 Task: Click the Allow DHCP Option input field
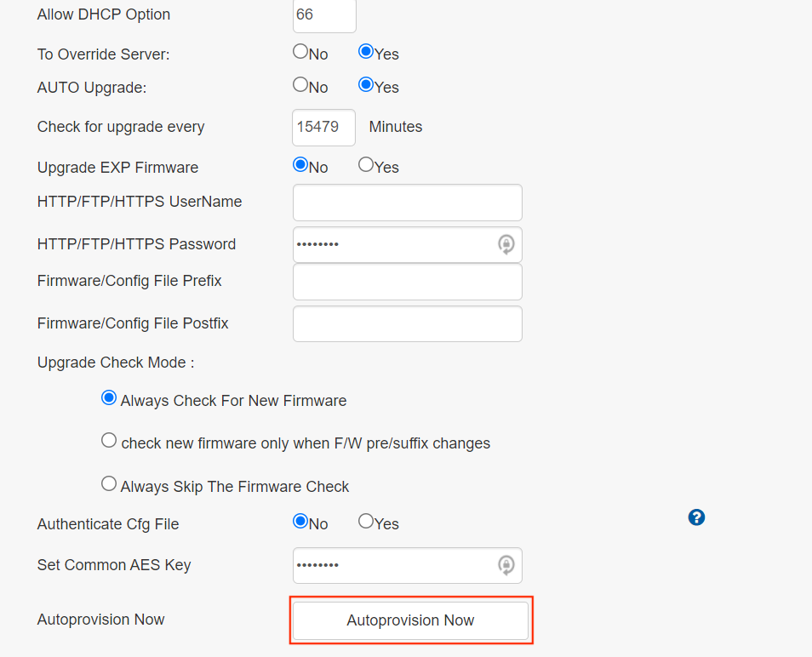pyautogui.click(x=323, y=15)
